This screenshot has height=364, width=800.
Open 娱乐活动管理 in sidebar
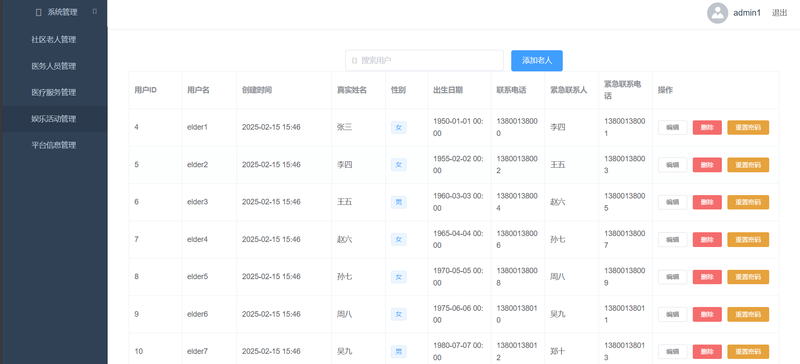(54, 119)
